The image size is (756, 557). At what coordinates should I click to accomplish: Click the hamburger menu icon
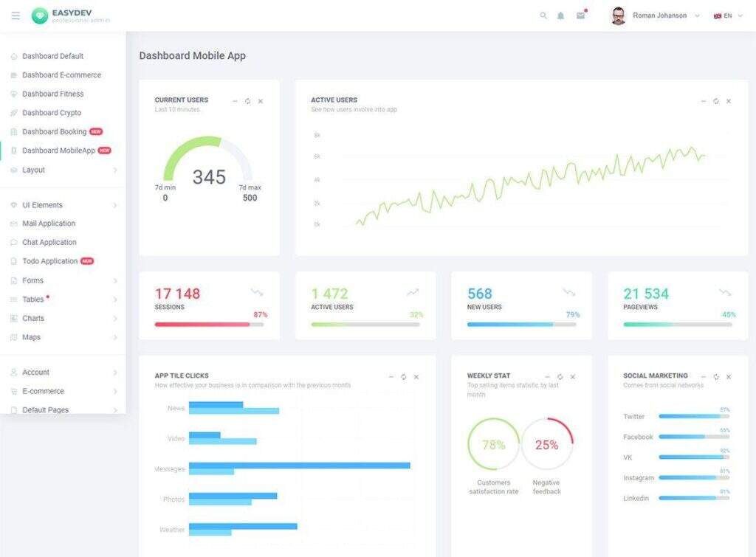click(x=16, y=15)
